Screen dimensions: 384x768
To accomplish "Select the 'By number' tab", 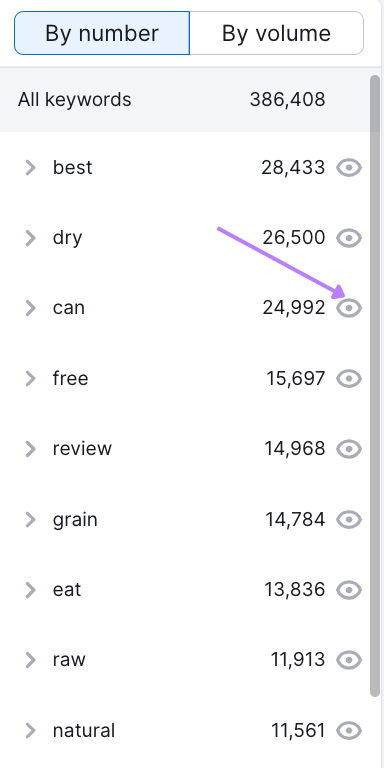I will coord(102,33).
